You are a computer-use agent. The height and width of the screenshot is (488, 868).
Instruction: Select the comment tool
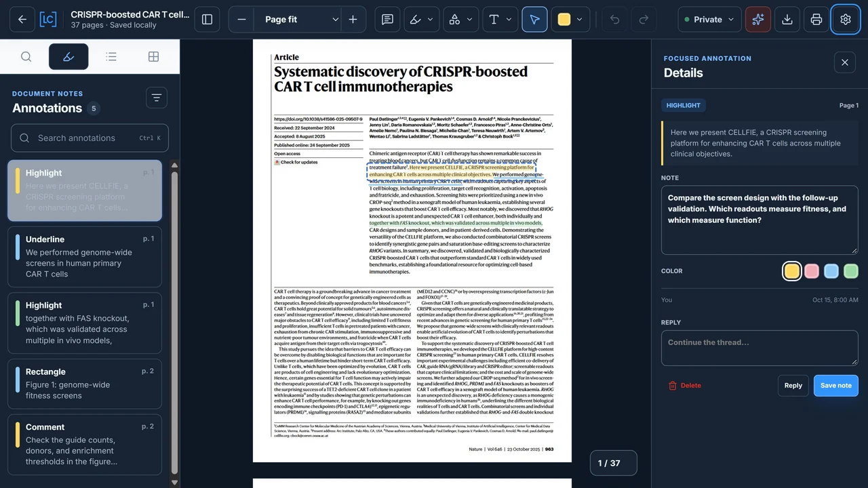[388, 20]
